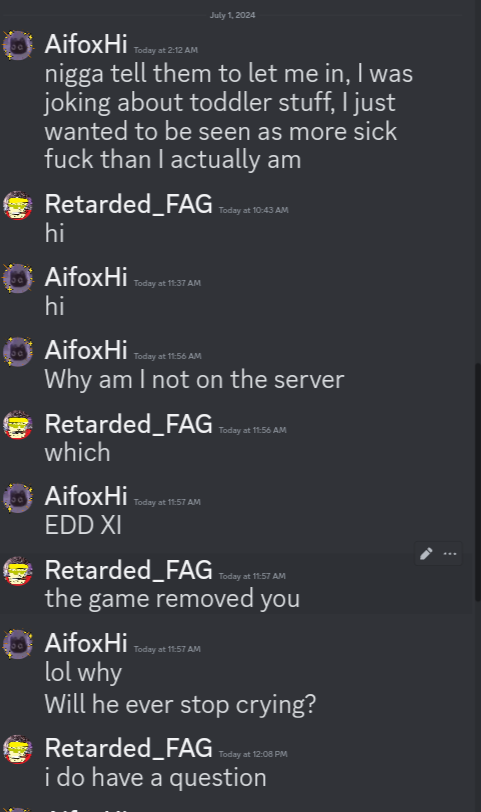The image size is (481, 812).
Task: Click the 'July 1, 2024' date divider
Action: (x=232, y=15)
